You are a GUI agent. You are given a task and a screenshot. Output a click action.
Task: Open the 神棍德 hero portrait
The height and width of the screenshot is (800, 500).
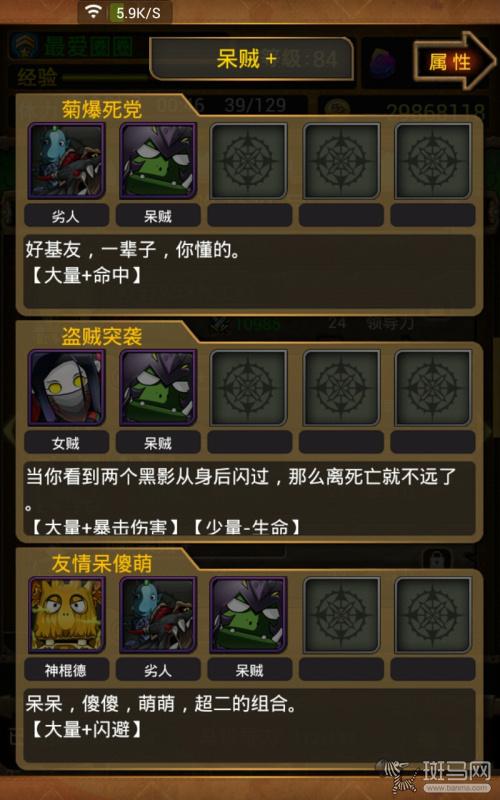66,615
